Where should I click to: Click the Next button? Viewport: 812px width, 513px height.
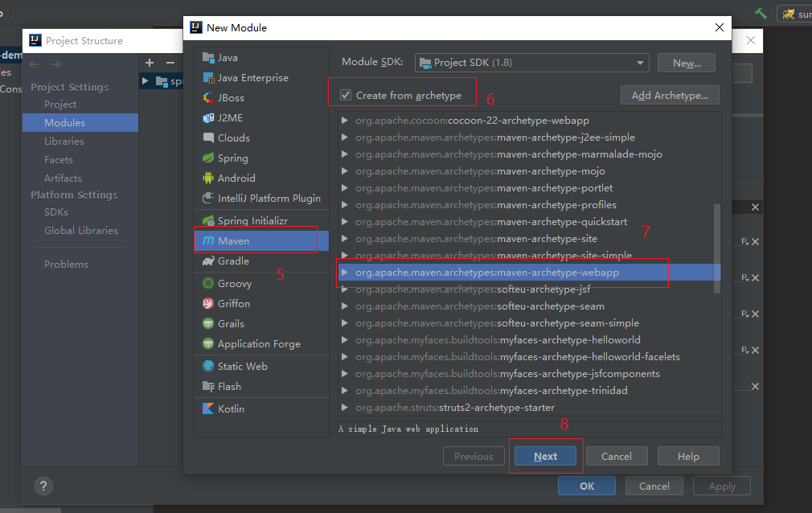tap(545, 457)
